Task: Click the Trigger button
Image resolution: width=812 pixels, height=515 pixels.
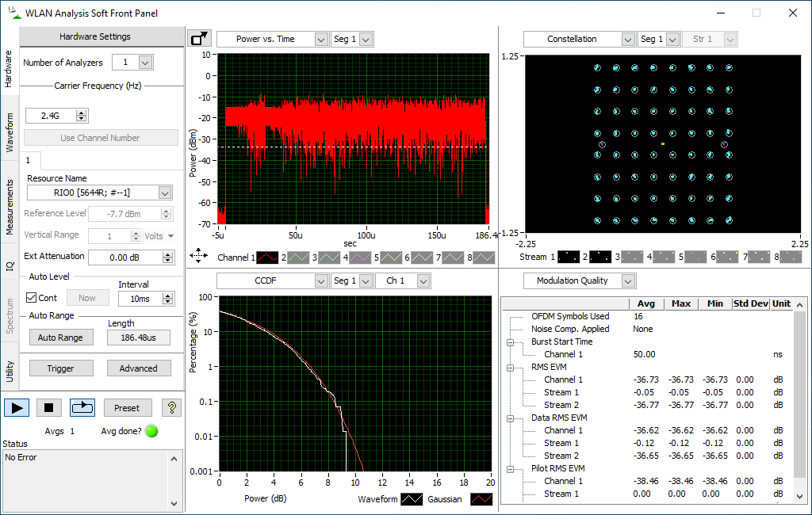Action: [60, 368]
